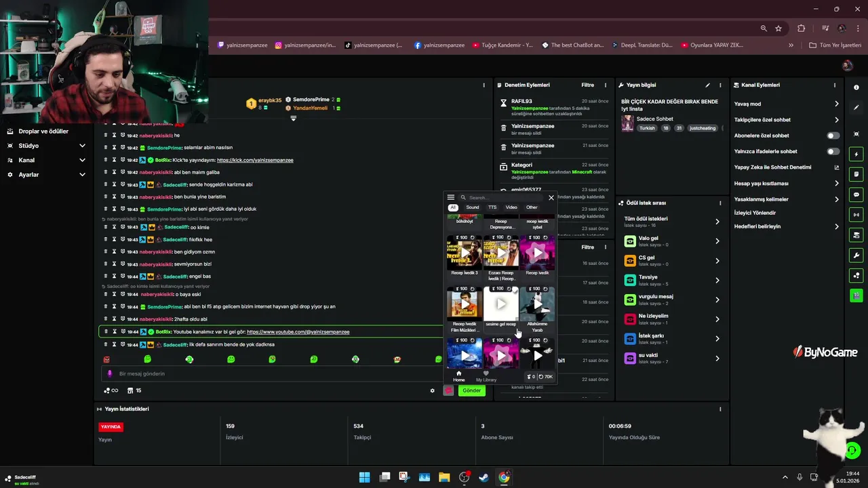
Task: Open Denetim Eylemleri options menu
Action: pos(606,85)
